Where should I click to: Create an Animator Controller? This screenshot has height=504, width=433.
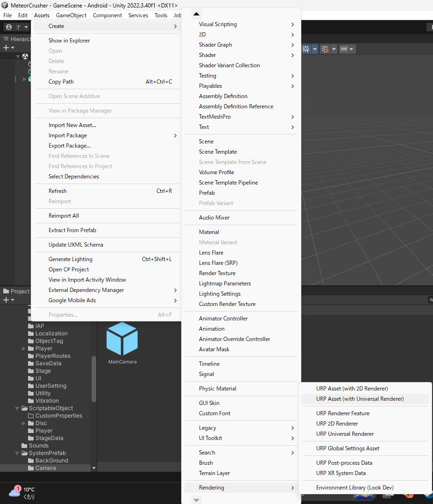241,319
